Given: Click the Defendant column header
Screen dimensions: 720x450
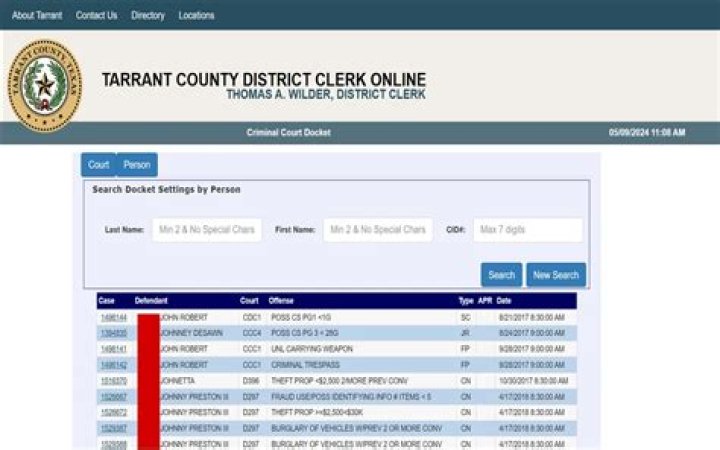Looking at the screenshot, I should pos(151,301).
